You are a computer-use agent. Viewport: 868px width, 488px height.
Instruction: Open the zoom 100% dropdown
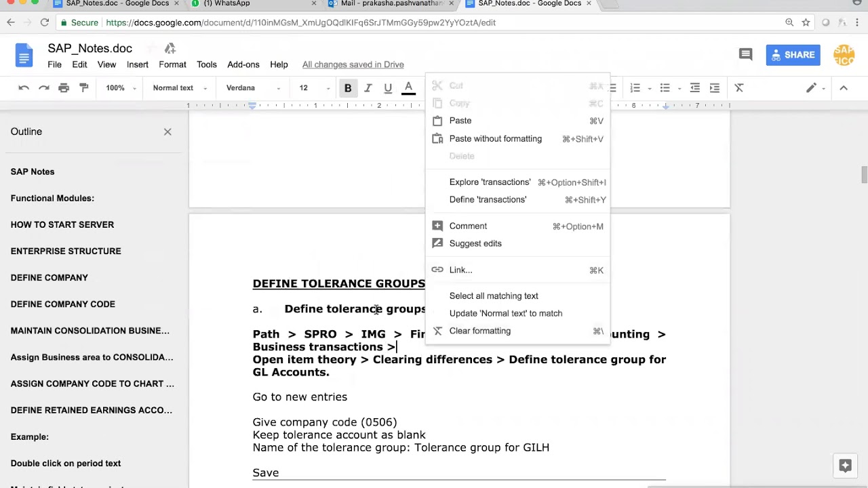click(x=121, y=88)
